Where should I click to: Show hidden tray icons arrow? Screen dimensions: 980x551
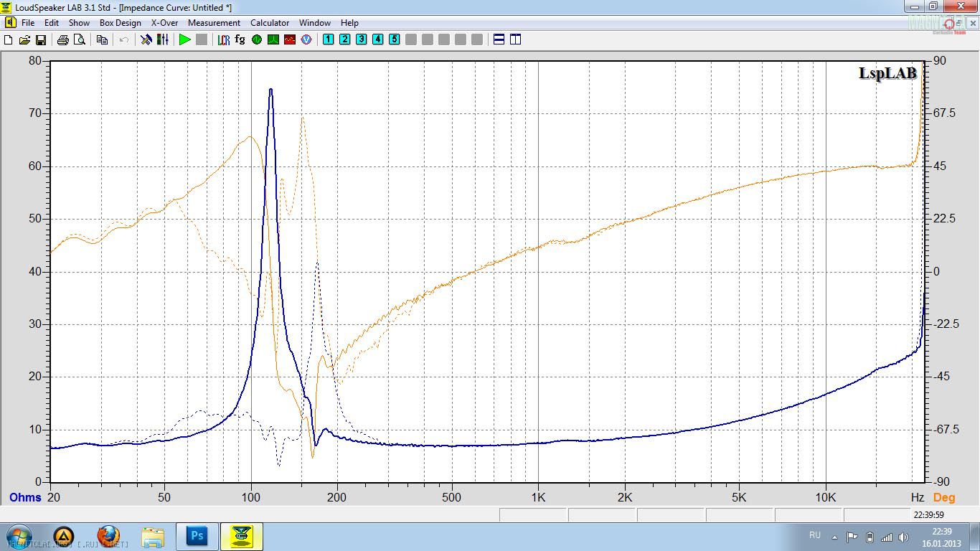[x=834, y=537]
